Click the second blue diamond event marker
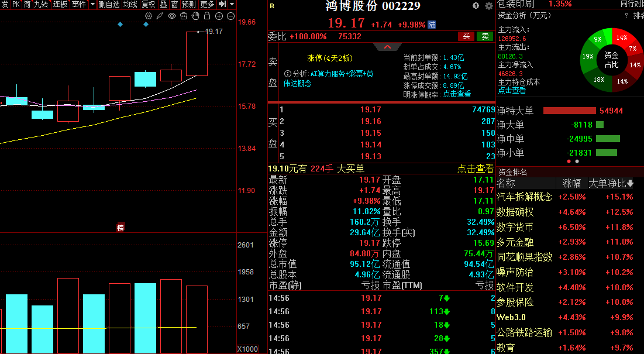This screenshot has width=644, height=354. (x=146, y=25)
